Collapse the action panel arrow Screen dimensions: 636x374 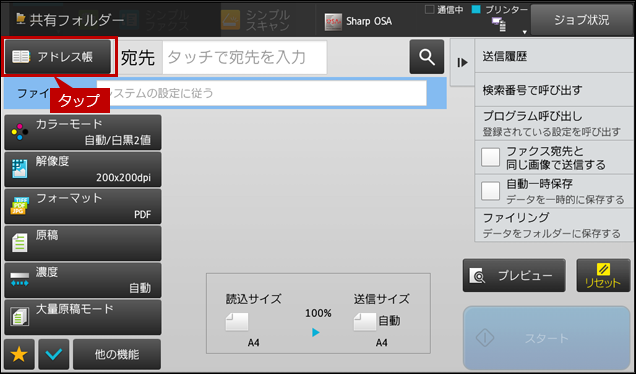click(x=462, y=62)
